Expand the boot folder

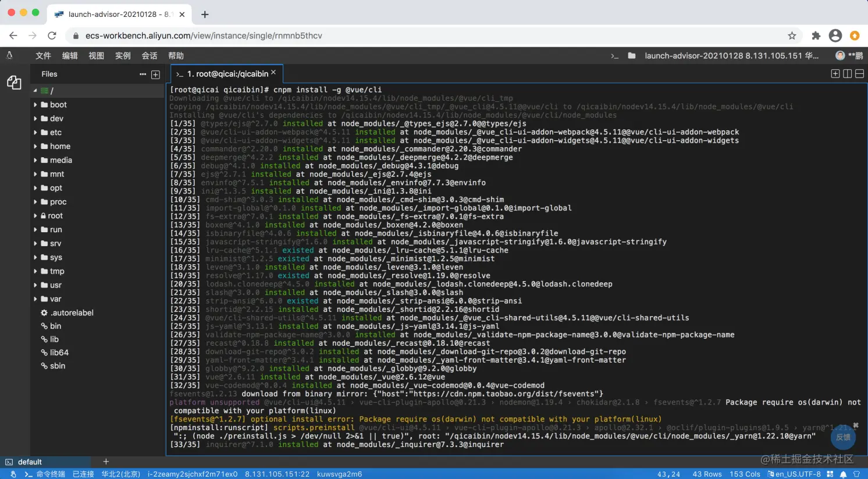click(35, 105)
